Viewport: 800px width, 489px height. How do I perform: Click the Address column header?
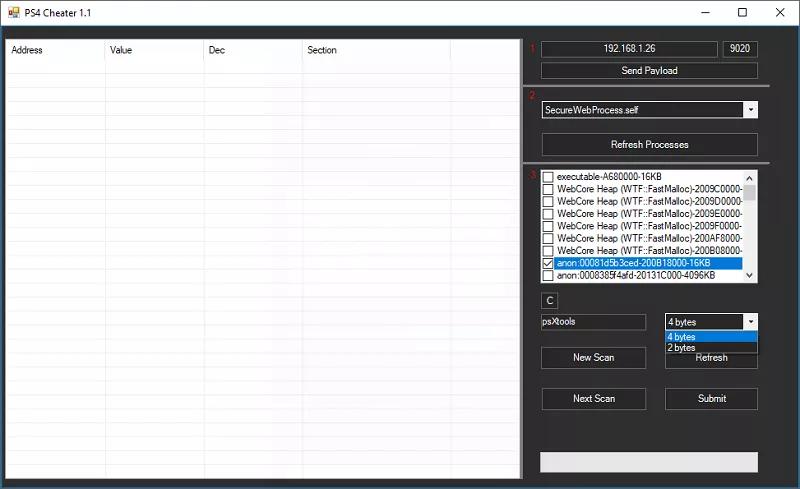click(x=55, y=50)
